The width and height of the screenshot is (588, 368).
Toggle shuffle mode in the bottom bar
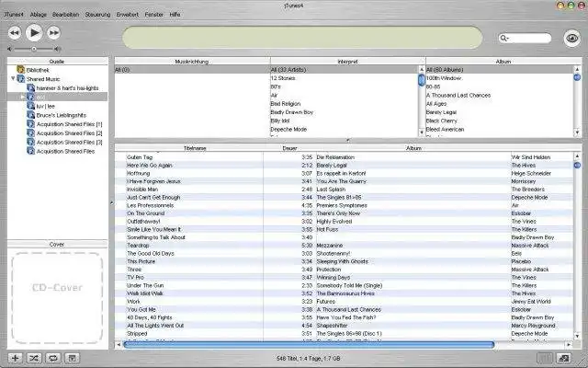[34, 358]
